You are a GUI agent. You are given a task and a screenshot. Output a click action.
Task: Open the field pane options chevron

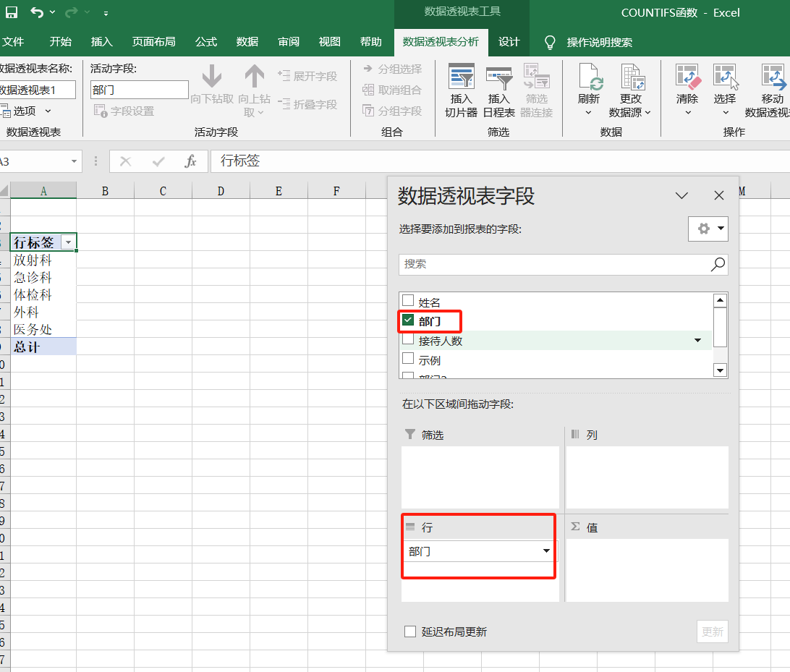681,195
